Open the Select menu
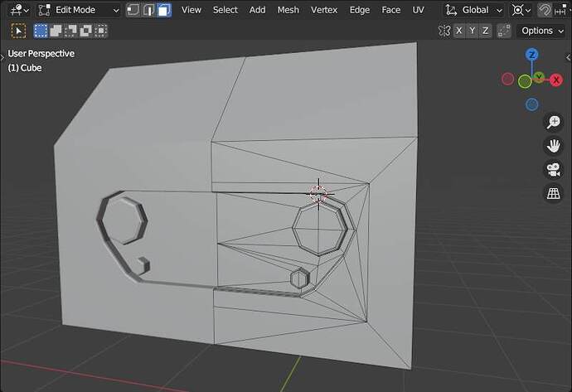This screenshot has width=572, height=392. coord(225,10)
